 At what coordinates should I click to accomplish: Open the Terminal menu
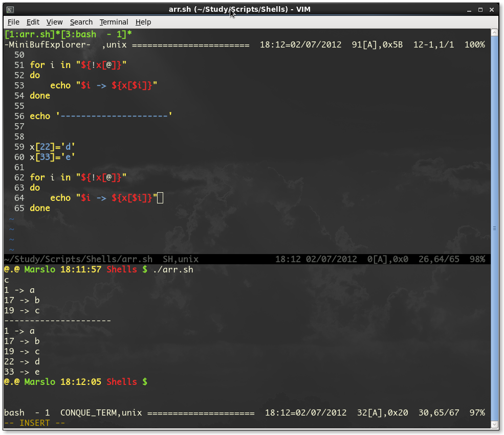[x=114, y=22]
